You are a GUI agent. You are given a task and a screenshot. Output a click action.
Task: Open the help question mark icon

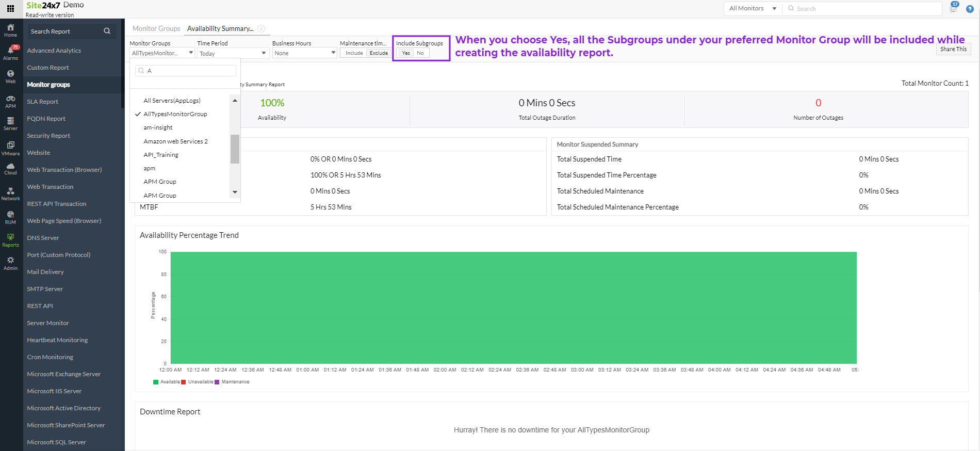(970, 9)
